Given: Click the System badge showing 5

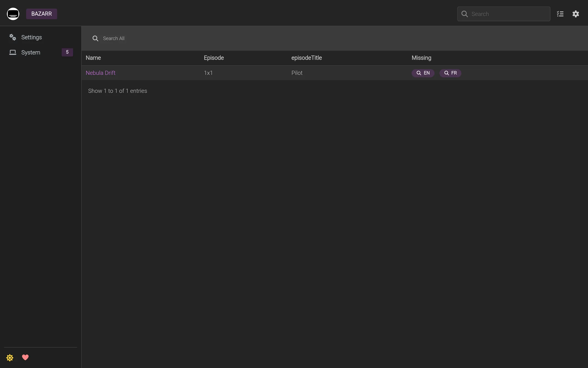Looking at the screenshot, I should (67, 52).
